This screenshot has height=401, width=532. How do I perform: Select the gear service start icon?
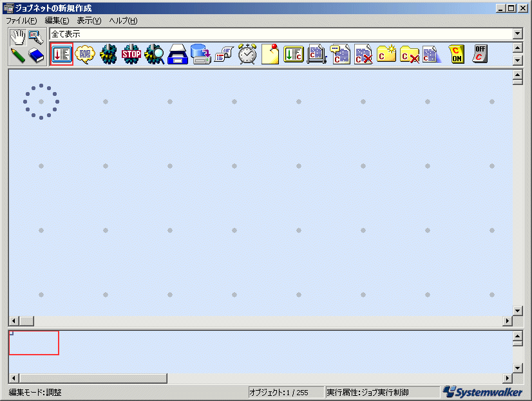[x=108, y=54]
